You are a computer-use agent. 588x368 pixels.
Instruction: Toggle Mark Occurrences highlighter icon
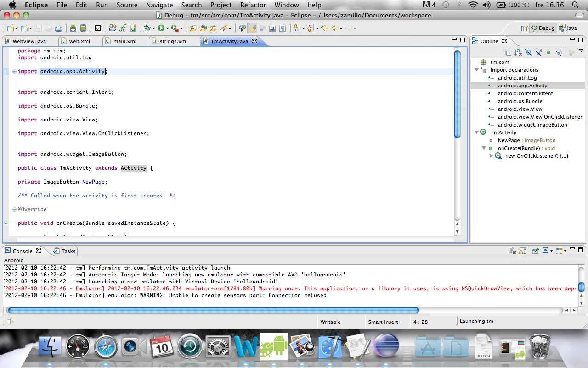(252, 28)
